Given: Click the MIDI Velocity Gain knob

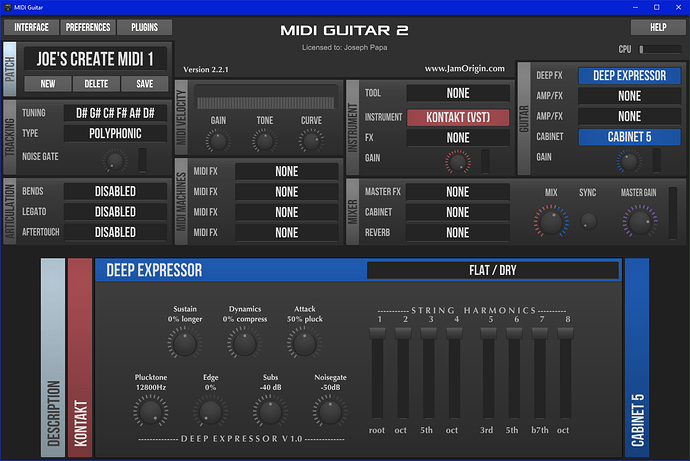Looking at the screenshot, I should 218,141.
